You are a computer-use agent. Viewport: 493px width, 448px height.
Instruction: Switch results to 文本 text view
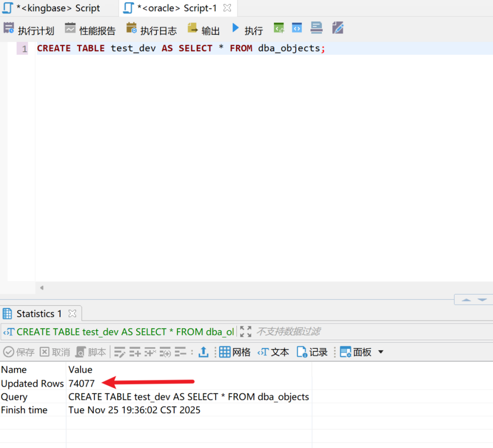[273, 352]
